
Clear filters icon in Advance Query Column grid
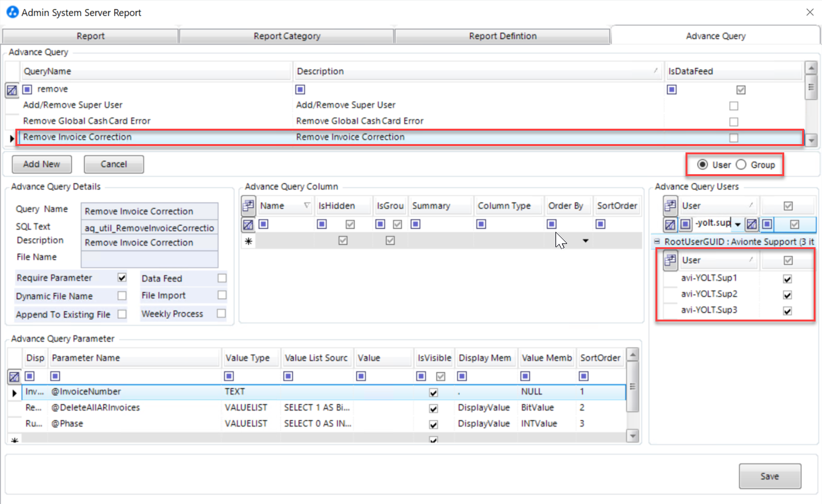(x=249, y=225)
